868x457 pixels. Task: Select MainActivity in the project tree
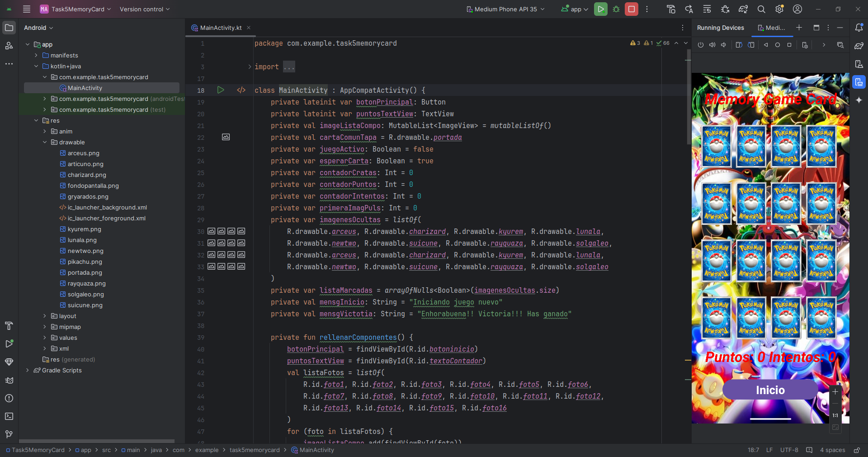pos(102,88)
